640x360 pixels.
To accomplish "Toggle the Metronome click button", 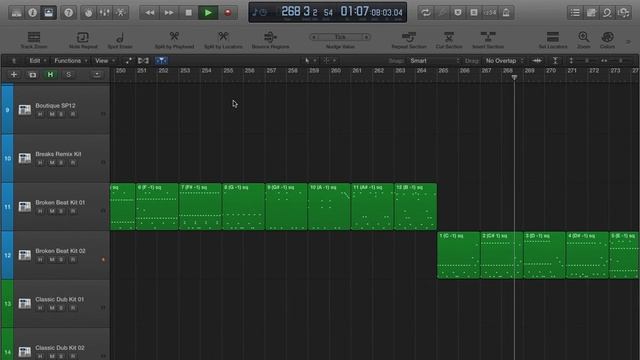I will point(506,13).
